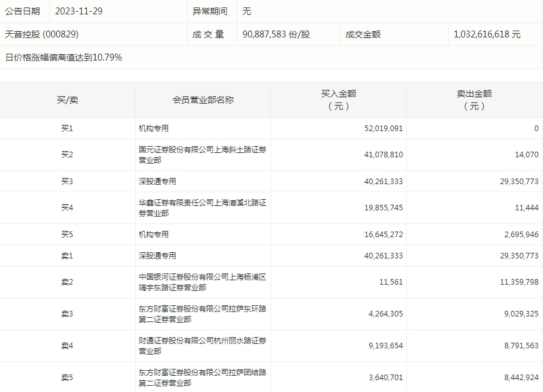Select the 成交金额 label
543x392 pixels.
tap(363, 34)
